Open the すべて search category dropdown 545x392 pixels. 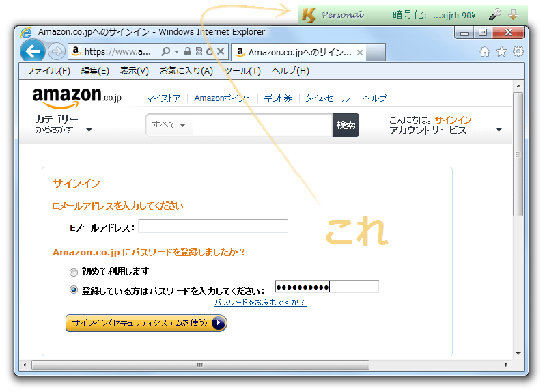pyautogui.click(x=169, y=125)
